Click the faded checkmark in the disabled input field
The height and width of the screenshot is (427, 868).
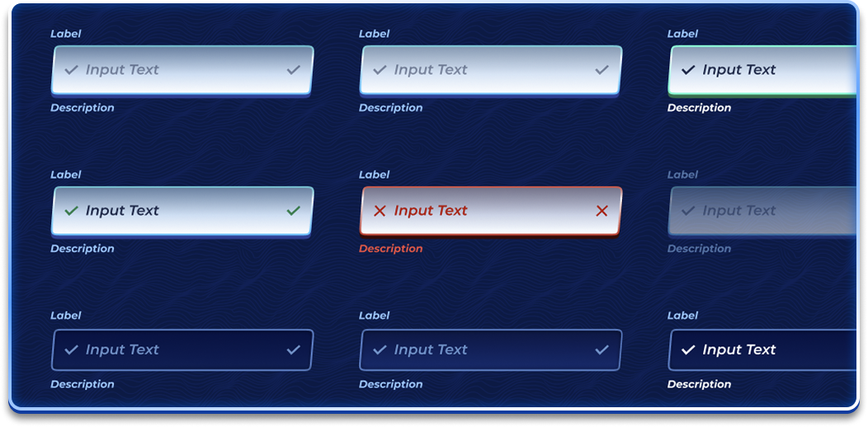click(687, 211)
